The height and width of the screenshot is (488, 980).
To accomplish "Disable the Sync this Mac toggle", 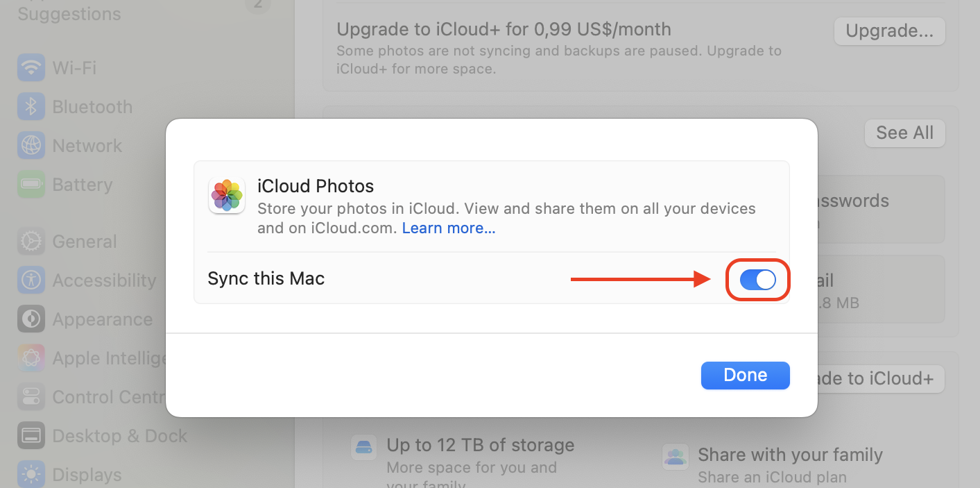I will (757, 280).
